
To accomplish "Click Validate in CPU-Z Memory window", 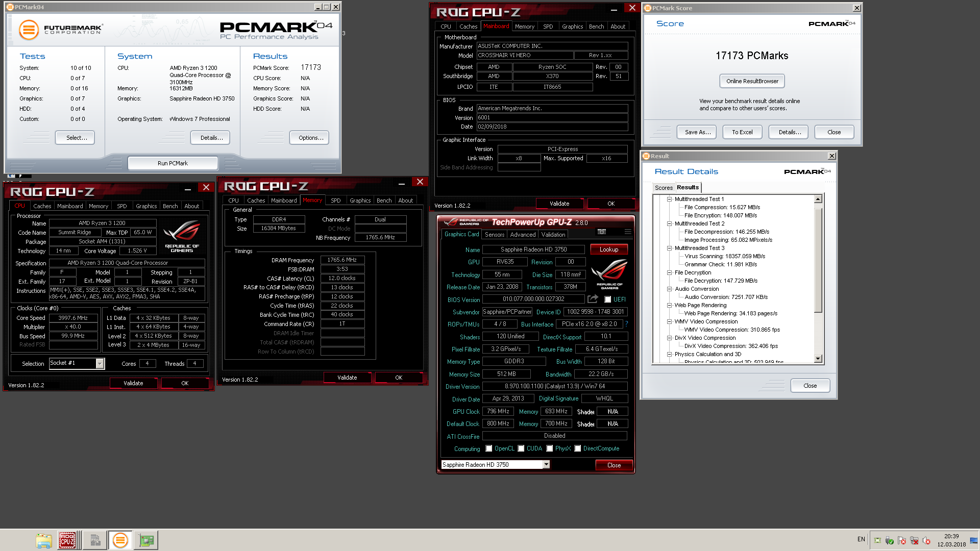I will click(x=347, y=378).
